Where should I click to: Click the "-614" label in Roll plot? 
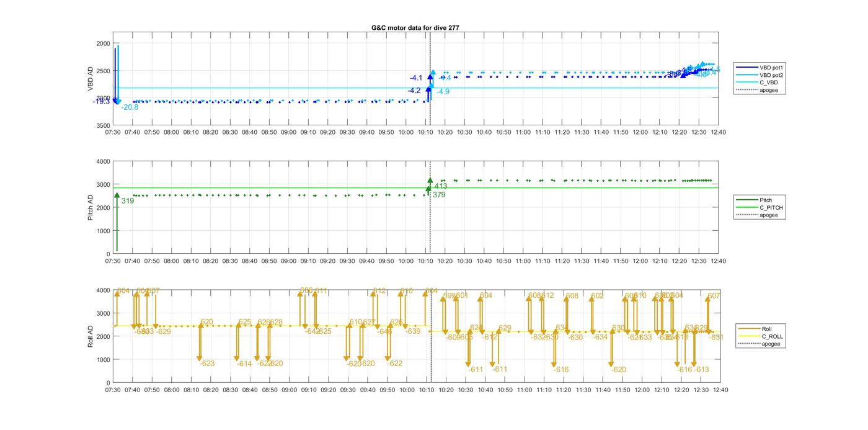pos(244,364)
